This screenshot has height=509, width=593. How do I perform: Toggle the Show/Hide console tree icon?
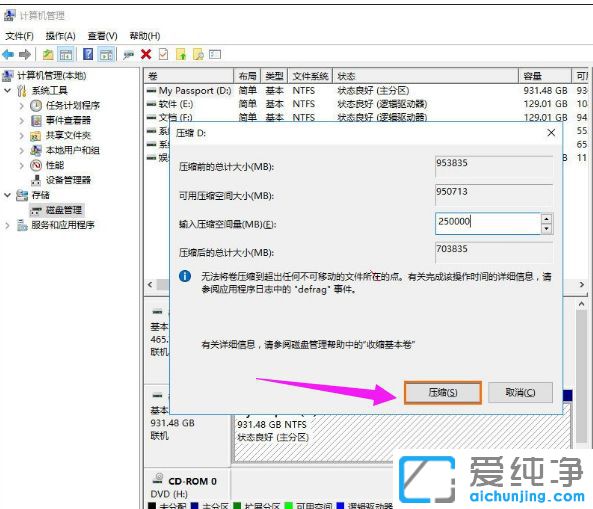pos(66,55)
